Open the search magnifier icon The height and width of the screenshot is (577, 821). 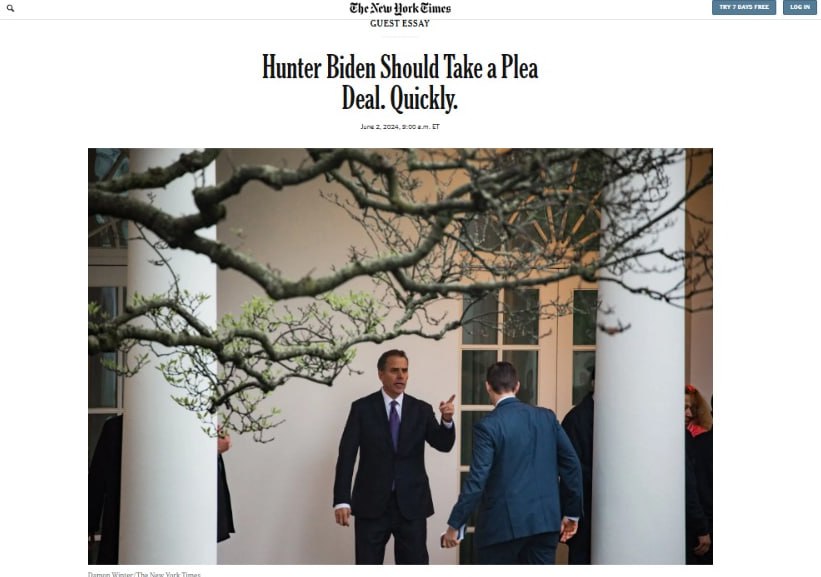(10, 8)
